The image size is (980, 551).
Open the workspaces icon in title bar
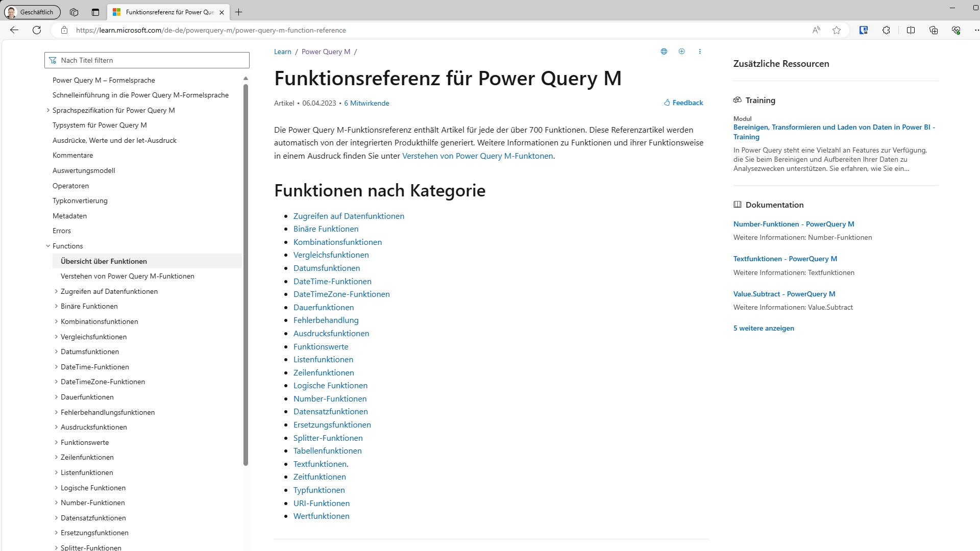point(74,12)
